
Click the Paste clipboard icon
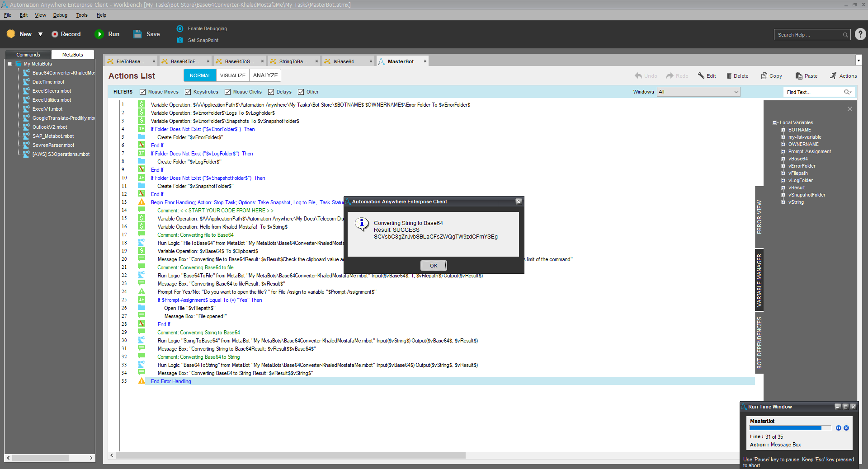[x=799, y=75]
